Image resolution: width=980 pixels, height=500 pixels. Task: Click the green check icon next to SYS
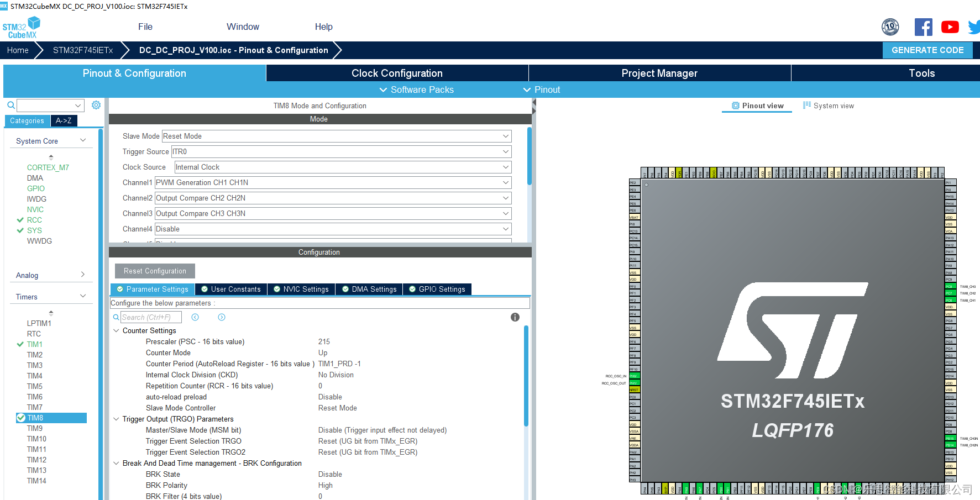[20, 230]
